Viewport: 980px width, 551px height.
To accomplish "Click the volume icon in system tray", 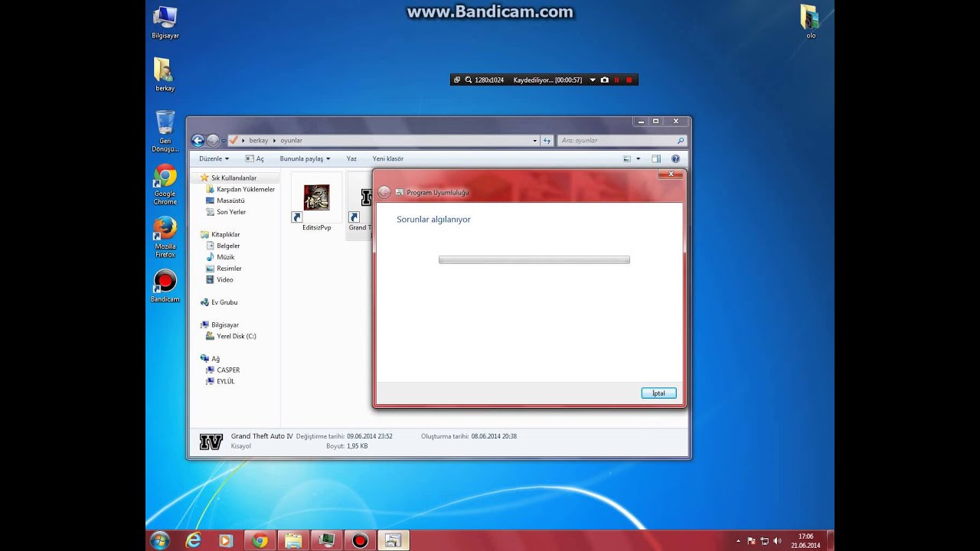I will 777,541.
